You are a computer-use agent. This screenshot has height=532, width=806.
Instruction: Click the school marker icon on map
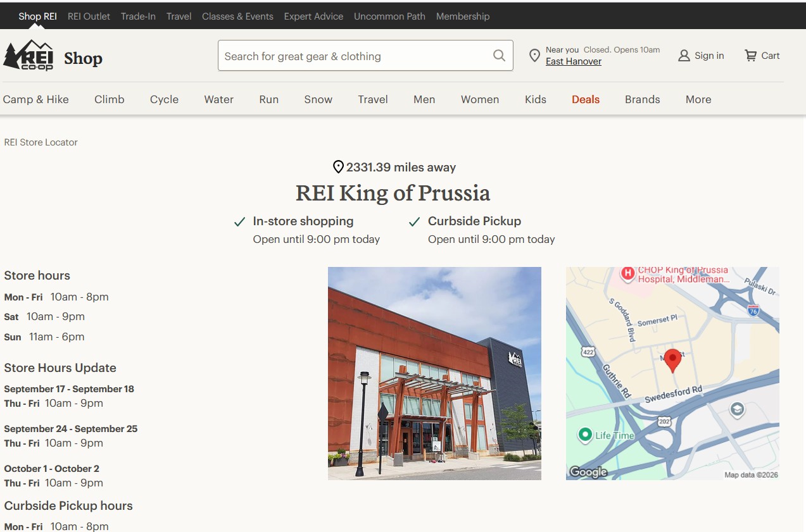[x=736, y=411]
